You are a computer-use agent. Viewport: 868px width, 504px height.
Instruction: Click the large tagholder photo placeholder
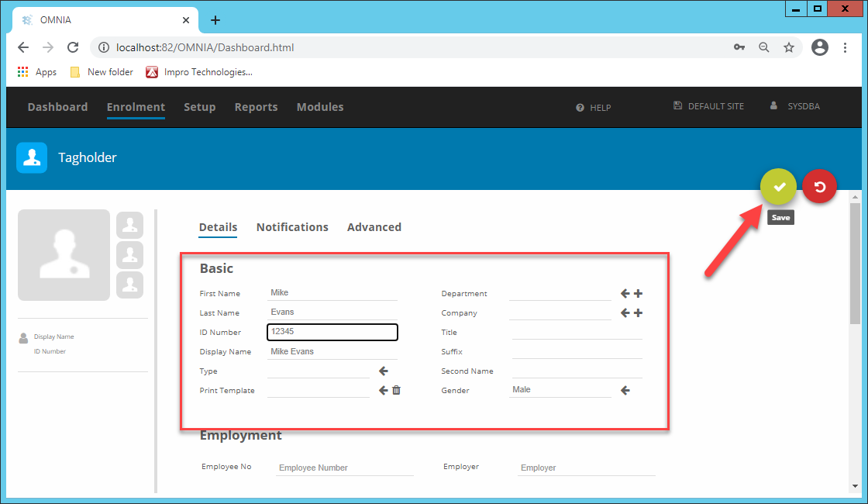pos(64,255)
